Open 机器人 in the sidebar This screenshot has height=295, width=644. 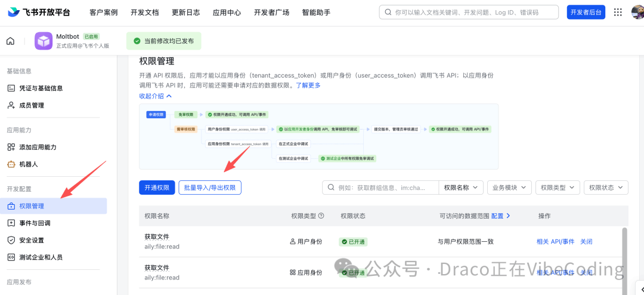click(x=28, y=164)
